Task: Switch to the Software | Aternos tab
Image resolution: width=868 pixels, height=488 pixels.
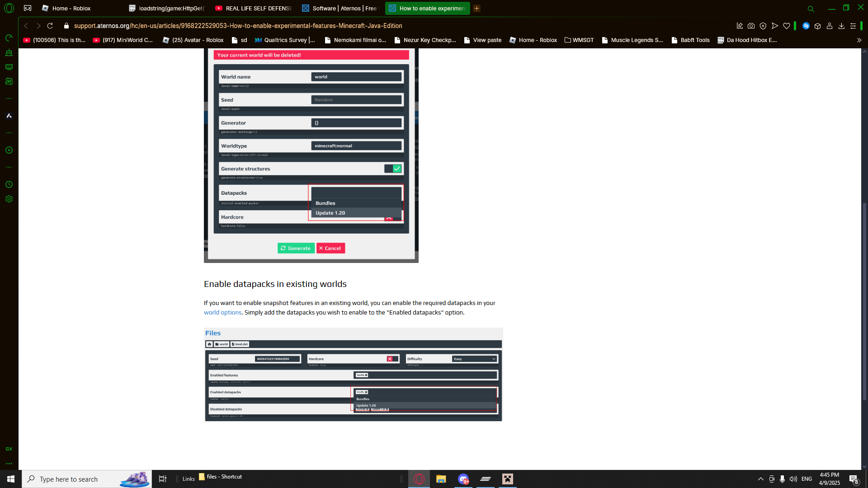Action: [x=341, y=8]
